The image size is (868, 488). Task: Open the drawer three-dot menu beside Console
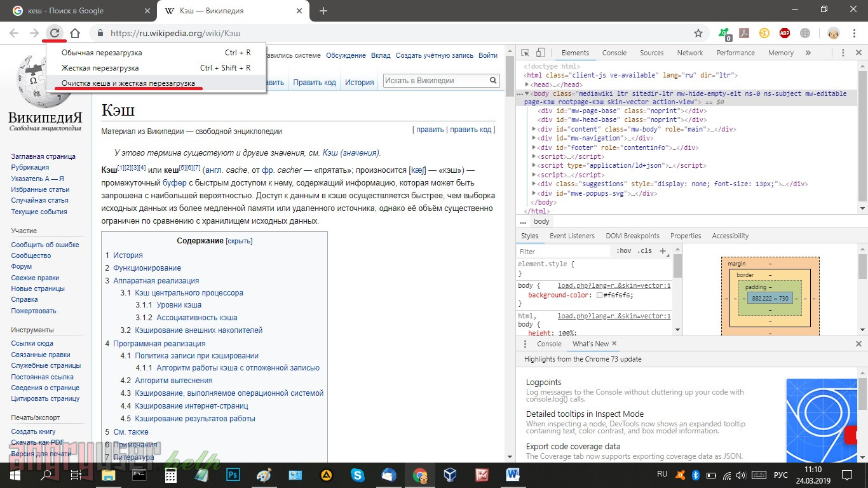[x=525, y=344]
